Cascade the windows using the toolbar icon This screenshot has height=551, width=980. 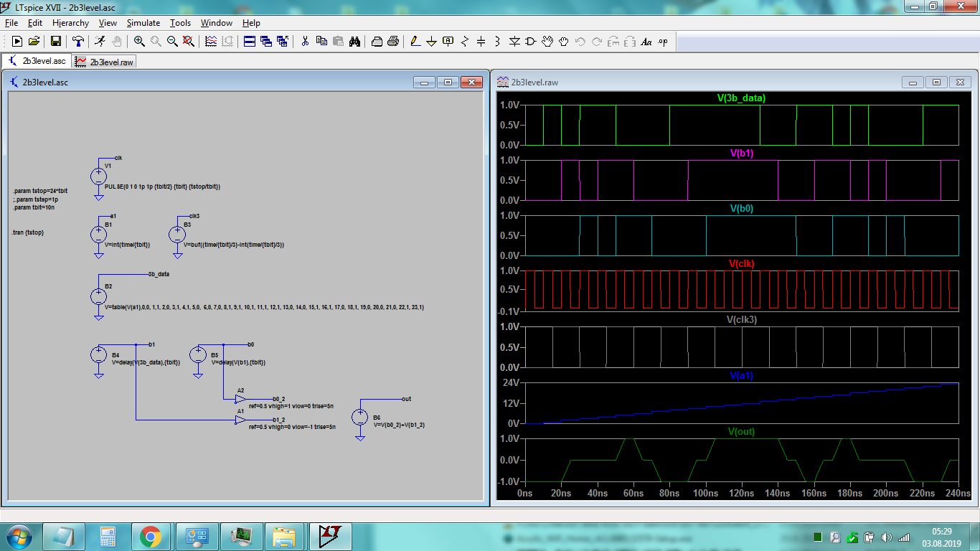266,42
